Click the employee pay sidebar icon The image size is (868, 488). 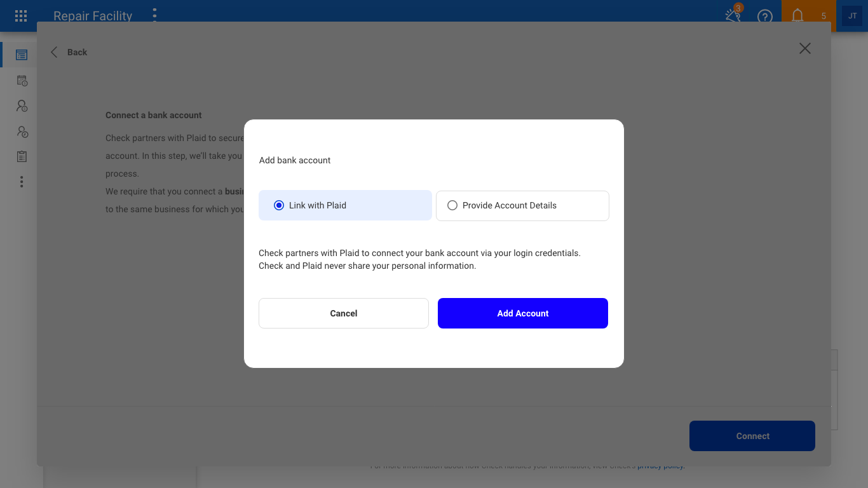point(21,106)
